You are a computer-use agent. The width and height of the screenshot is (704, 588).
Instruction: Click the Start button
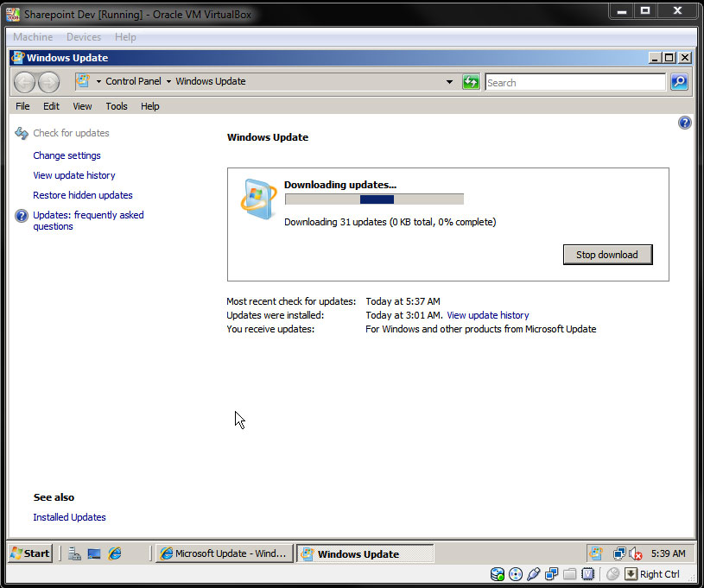click(x=30, y=553)
